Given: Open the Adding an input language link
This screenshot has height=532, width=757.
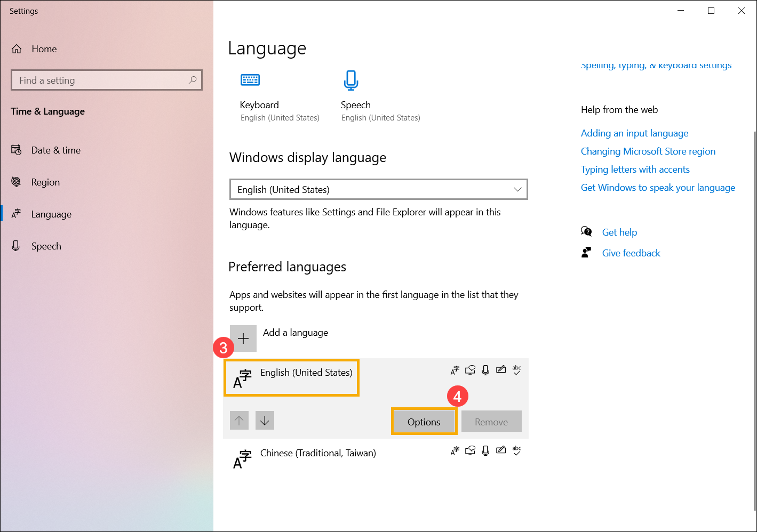Looking at the screenshot, I should point(634,133).
